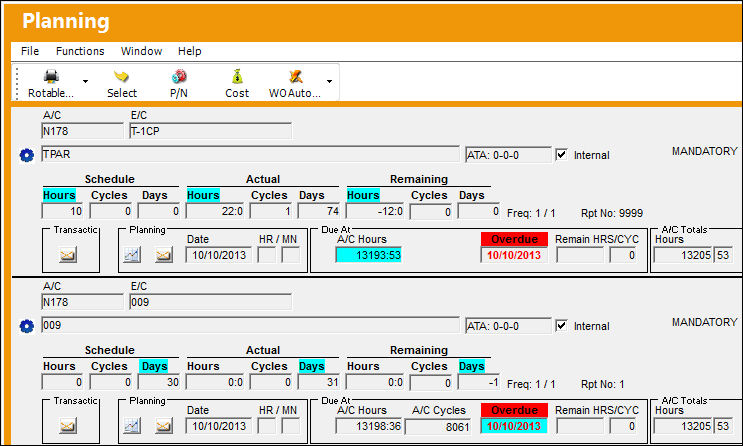This screenshot has height=446, width=743.
Task: Click Remaining Hours field showing -12:0
Action: click(x=375, y=211)
